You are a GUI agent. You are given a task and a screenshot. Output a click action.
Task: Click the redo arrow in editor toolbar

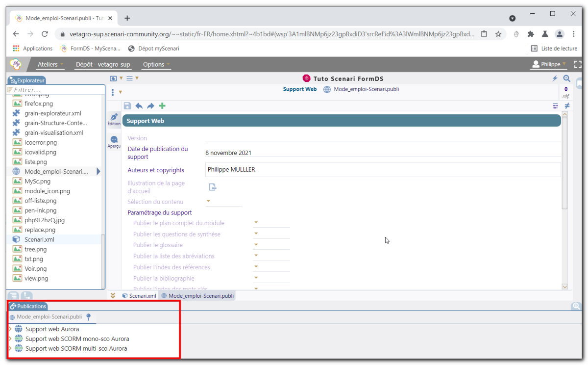150,106
